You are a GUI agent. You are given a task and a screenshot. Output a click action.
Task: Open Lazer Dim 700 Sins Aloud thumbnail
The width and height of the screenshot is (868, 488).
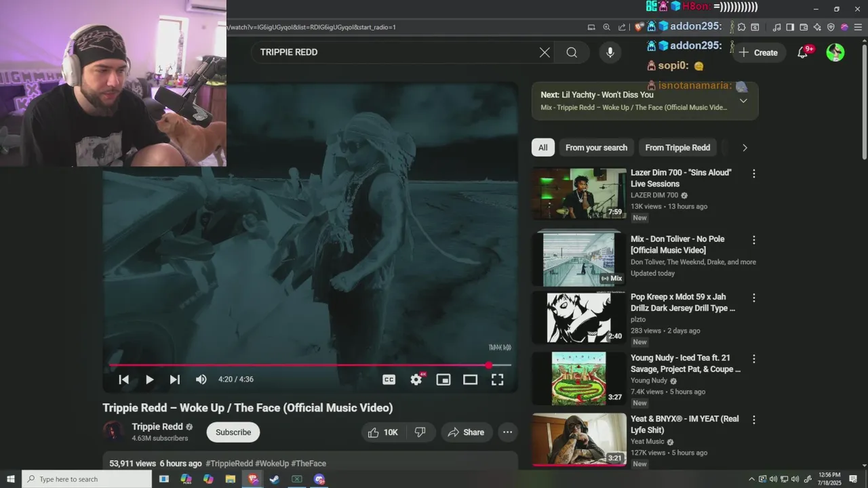[x=579, y=194]
